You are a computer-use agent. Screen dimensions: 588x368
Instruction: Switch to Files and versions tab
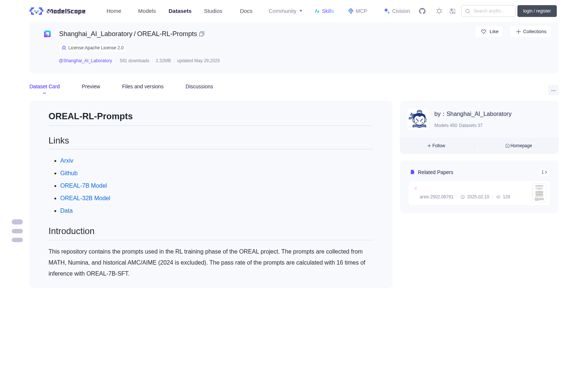[x=143, y=86]
